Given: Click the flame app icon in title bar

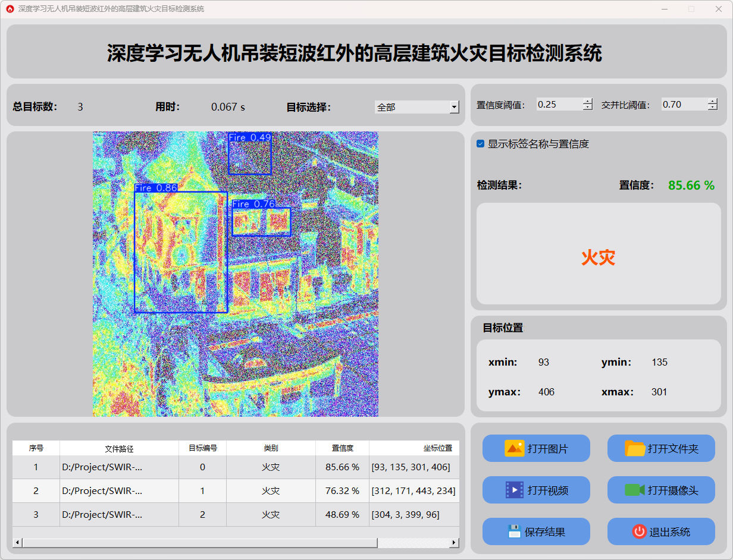Looking at the screenshot, I should coord(10,9).
